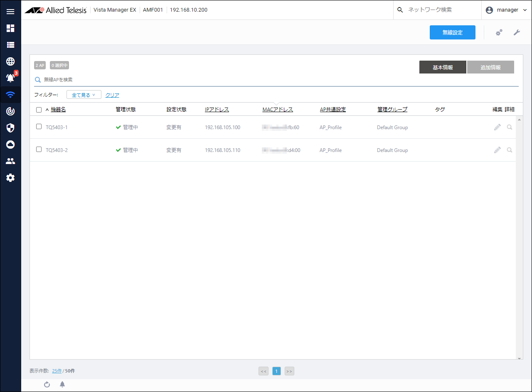This screenshot has height=392, width=532.
Task: Click the pencil edit icon for TQ5403-1
Action: click(497, 127)
